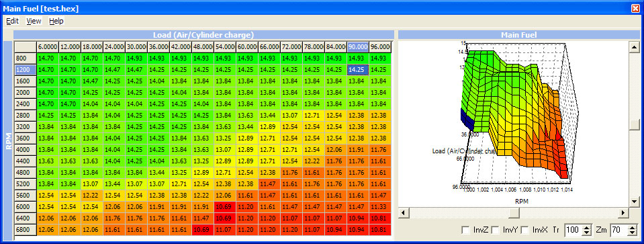Image resolution: width=644 pixels, height=244 pixels.
Task: Select cell 12.06 at 4000 RPM, load 84.000
Action: pos(336,149)
